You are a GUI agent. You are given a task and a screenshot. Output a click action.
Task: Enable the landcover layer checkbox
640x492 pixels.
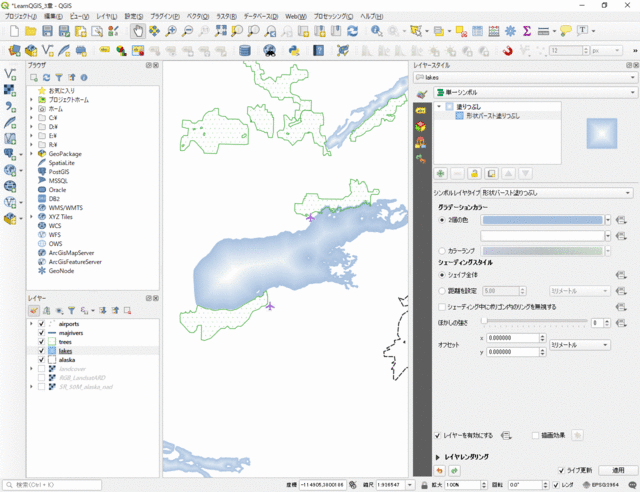pyautogui.click(x=41, y=369)
